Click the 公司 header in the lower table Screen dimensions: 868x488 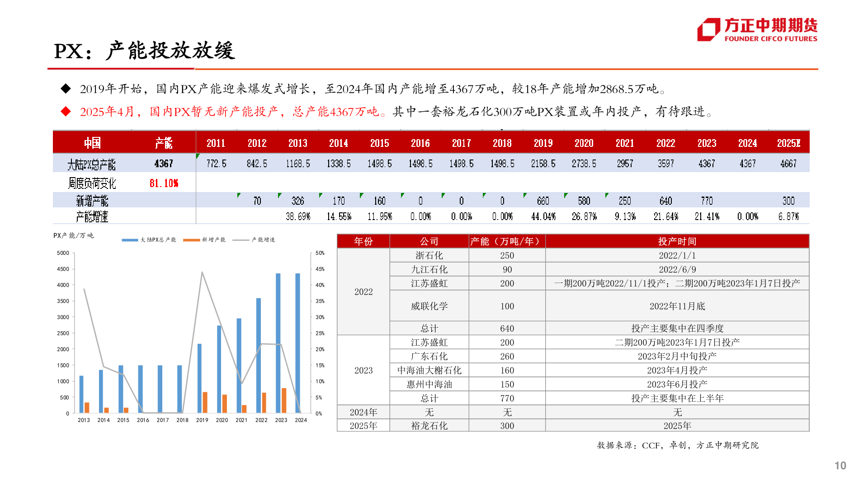429,241
